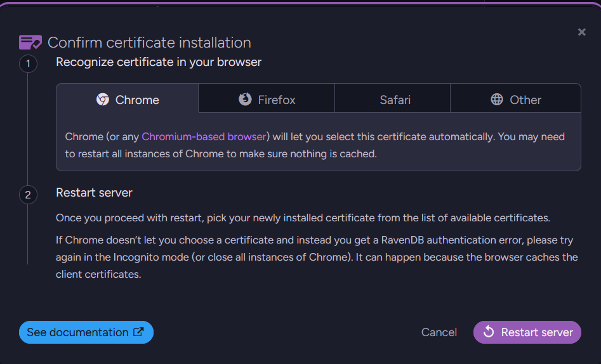The width and height of the screenshot is (601, 364).
Task: Switch to the Chrome tab
Action: [x=128, y=100]
